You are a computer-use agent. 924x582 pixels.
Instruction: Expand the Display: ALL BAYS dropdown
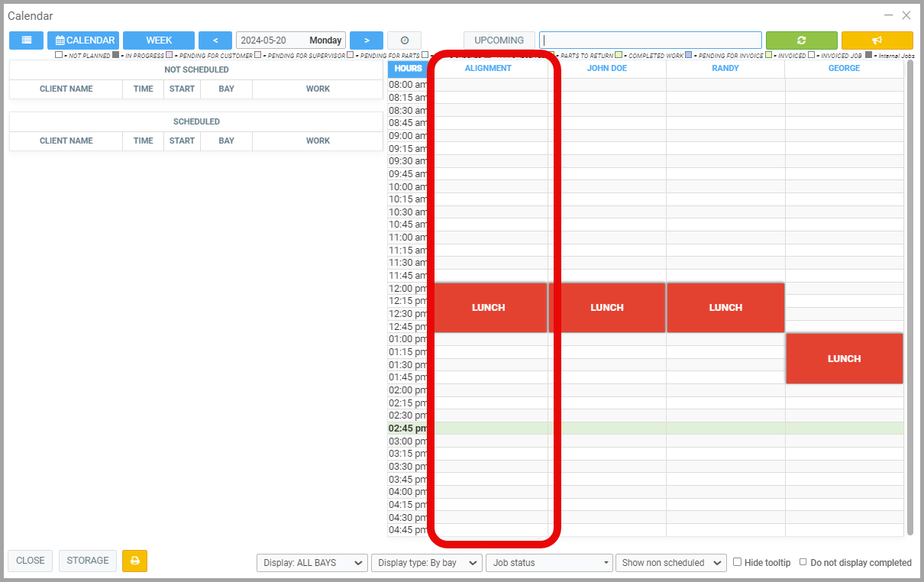[x=312, y=563]
